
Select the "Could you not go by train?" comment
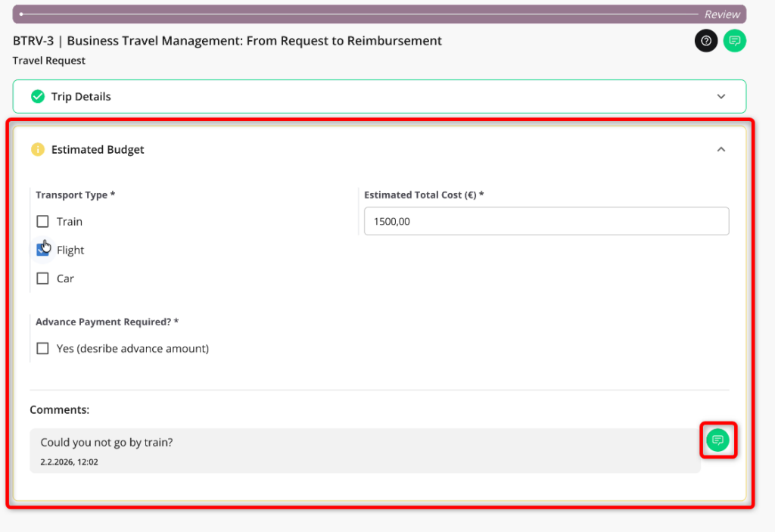(x=107, y=443)
